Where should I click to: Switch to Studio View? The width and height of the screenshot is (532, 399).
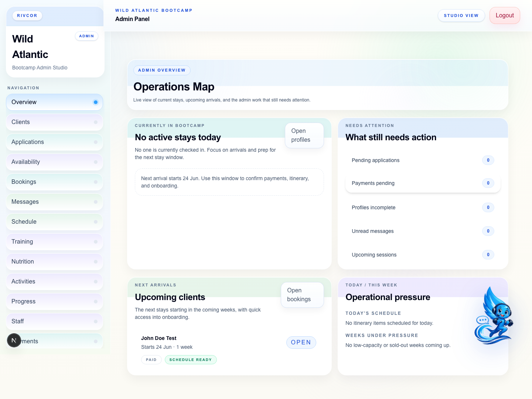[461, 16]
